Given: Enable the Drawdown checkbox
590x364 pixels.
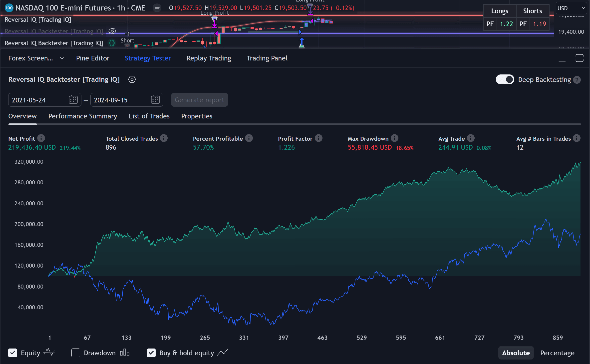Looking at the screenshot, I should pos(76,353).
